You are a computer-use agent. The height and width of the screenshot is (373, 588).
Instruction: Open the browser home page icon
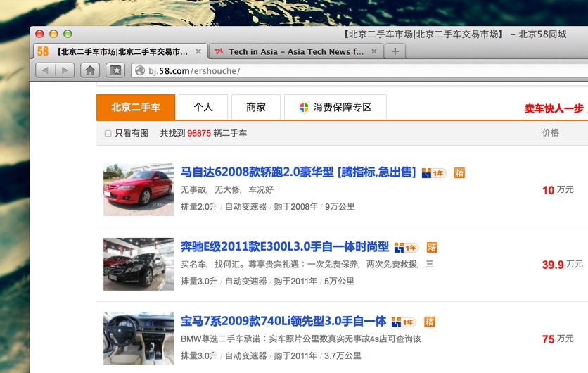click(90, 70)
